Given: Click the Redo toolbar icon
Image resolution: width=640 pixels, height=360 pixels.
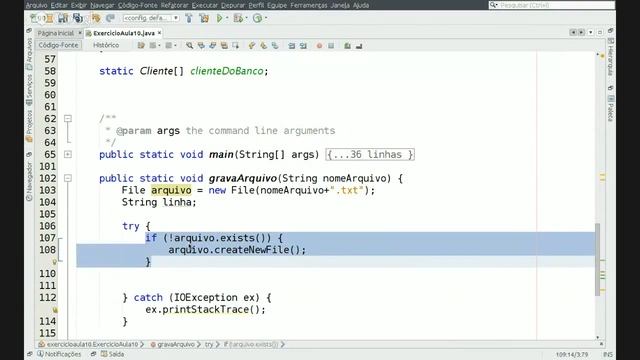Looking at the screenshot, I should tap(110, 18).
